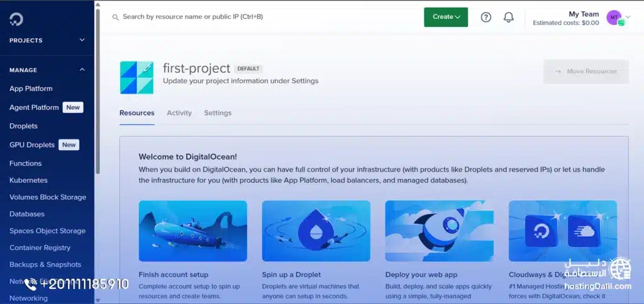Click the Deploy your web app rocket thumbnail

point(439,231)
